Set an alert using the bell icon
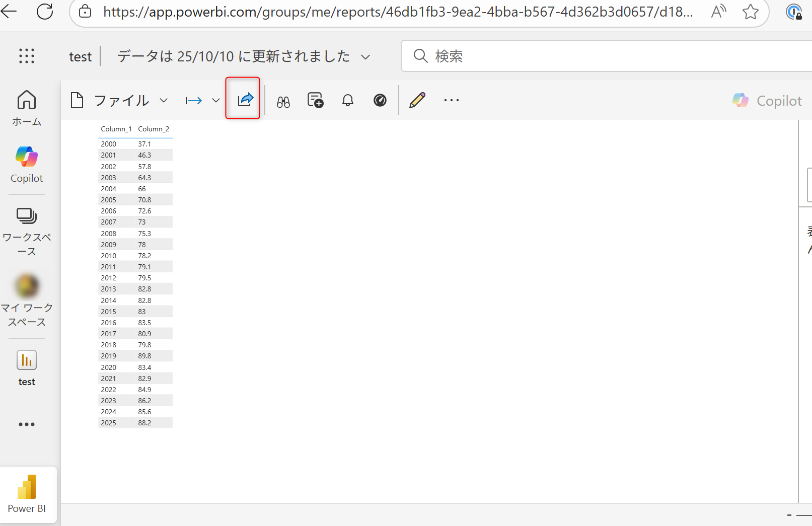The image size is (812, 526). pyautogui.click(x=347, y=100)
